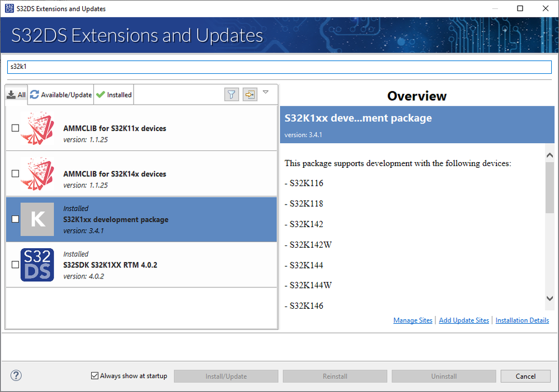
Task: Click the overview header version 3.4.1 text
Action: [x=303, y=135]
